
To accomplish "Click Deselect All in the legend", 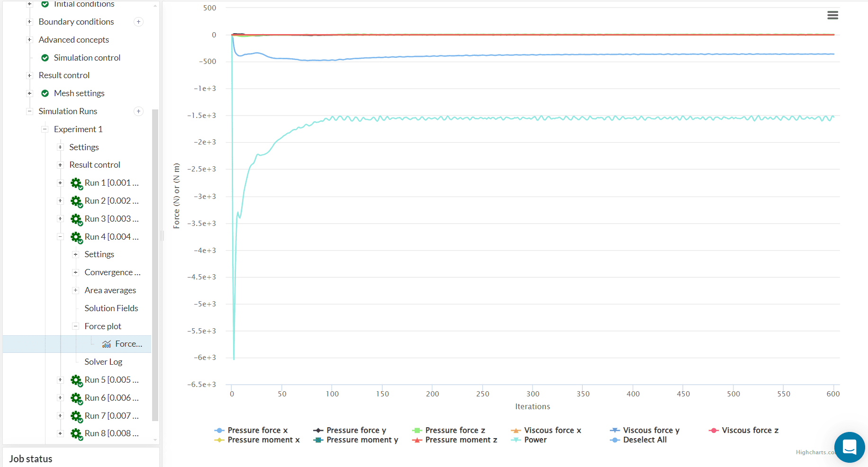I will [644, 440].
